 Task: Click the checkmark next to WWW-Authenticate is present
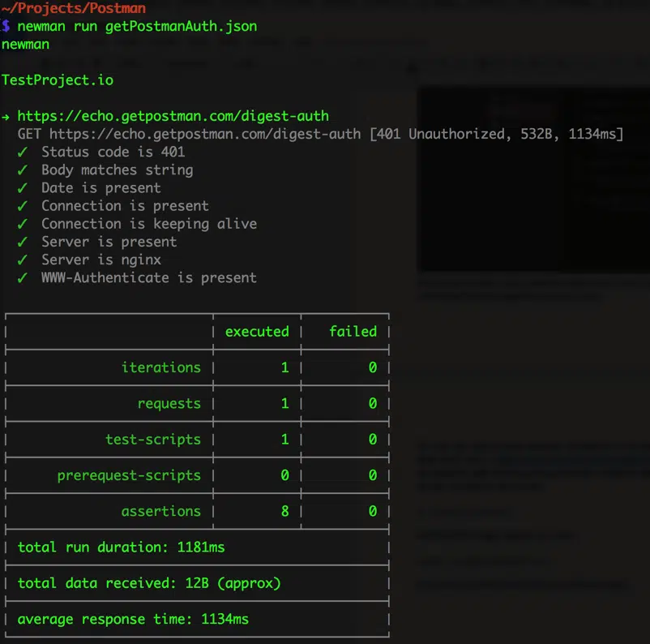point(23,277)
